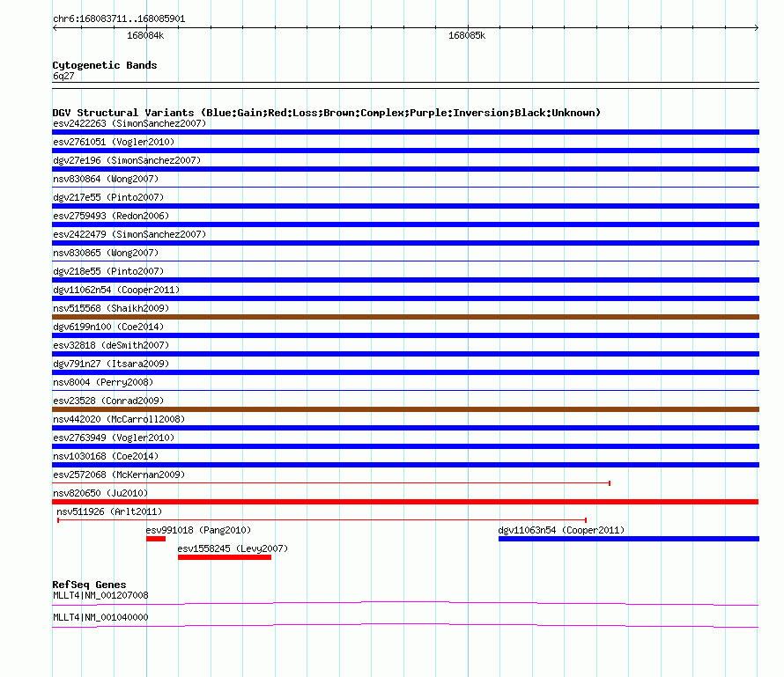Click the thin red line under nsv511926
Viewport: 784px width, 677px height.
click(x=322, y=520)
